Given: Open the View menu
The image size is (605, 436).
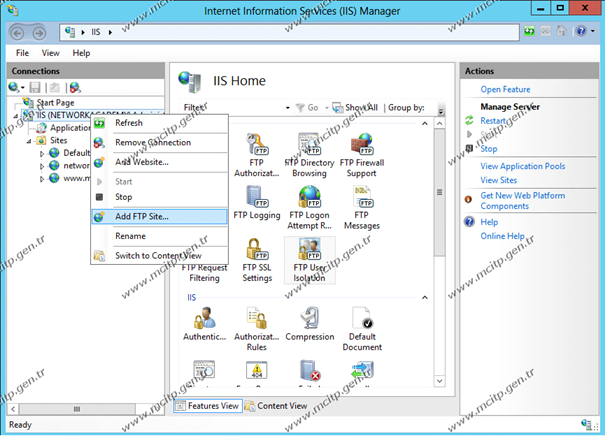Looking at the screenshot, I should point(51,53).
